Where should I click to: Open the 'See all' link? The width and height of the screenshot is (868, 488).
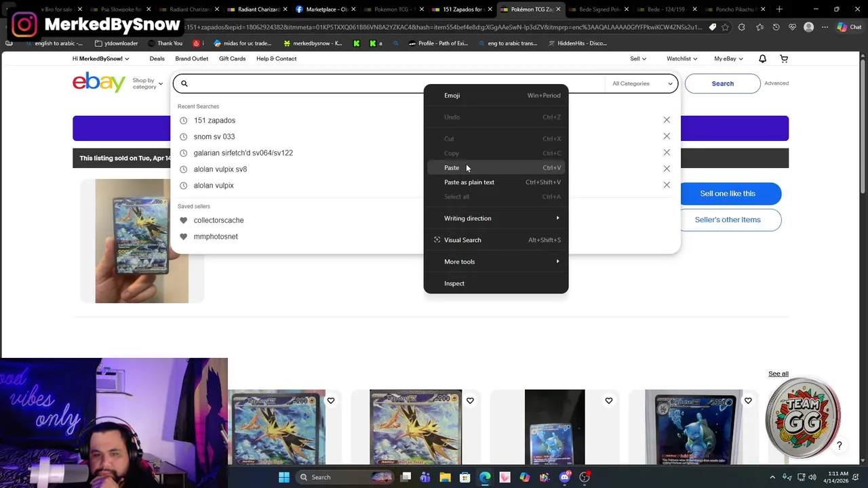778,374
